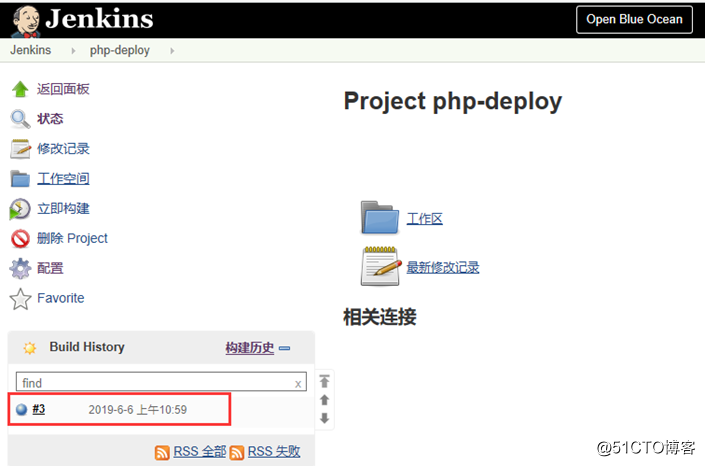Click the magnifier icon next to 状态
705x466 pixels.
tap(20, 119)
